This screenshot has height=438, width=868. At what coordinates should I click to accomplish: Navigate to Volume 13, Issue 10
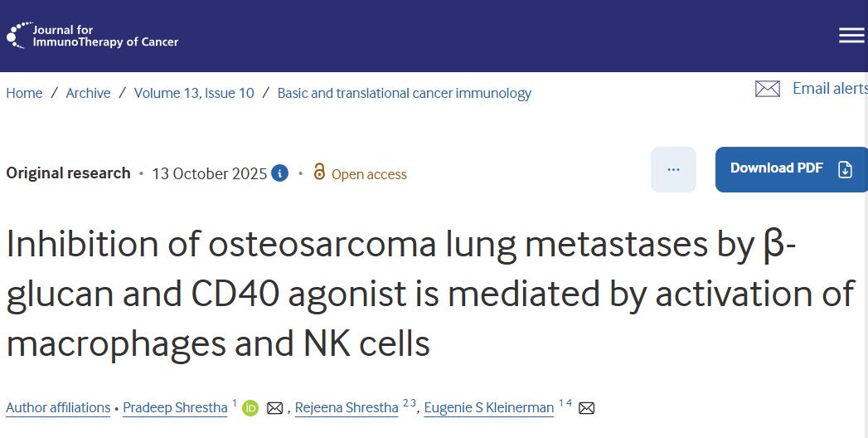194,93
